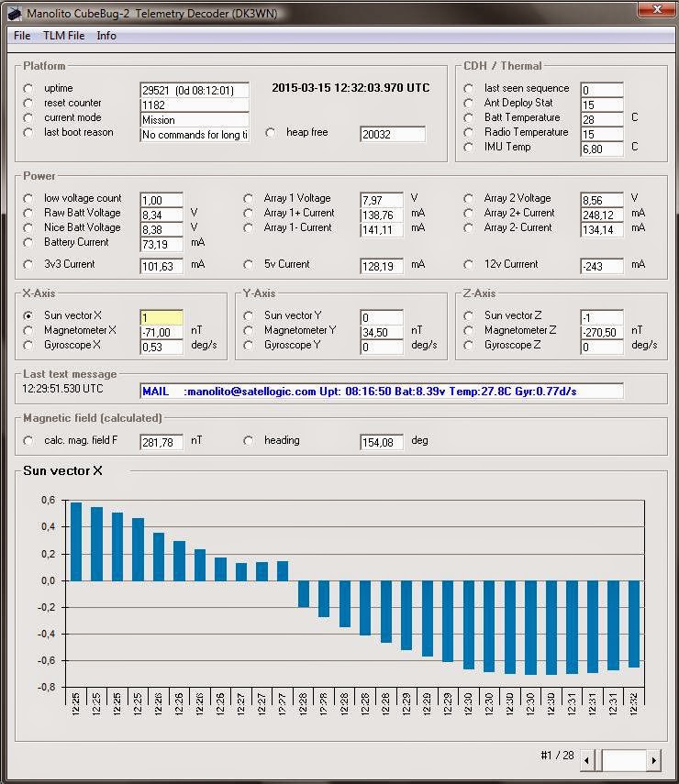Select the Array 1- Current radio button

tap(248, 228)
